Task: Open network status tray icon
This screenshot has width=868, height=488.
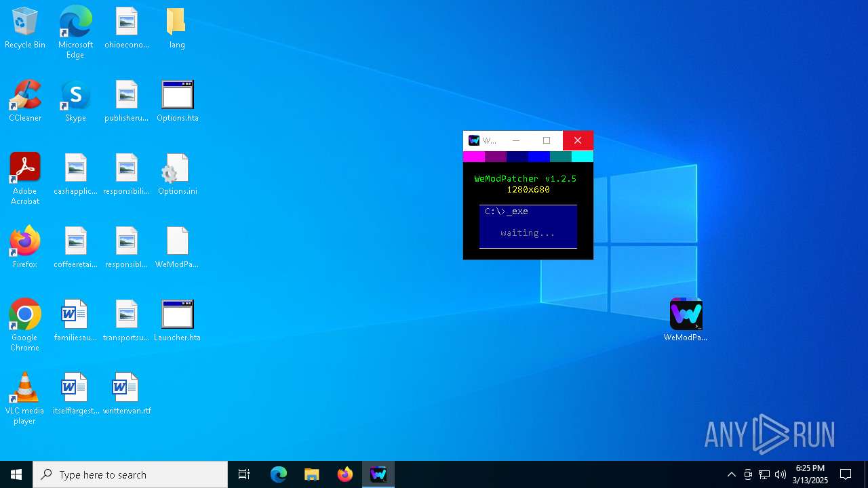Action: pos(764,474)
